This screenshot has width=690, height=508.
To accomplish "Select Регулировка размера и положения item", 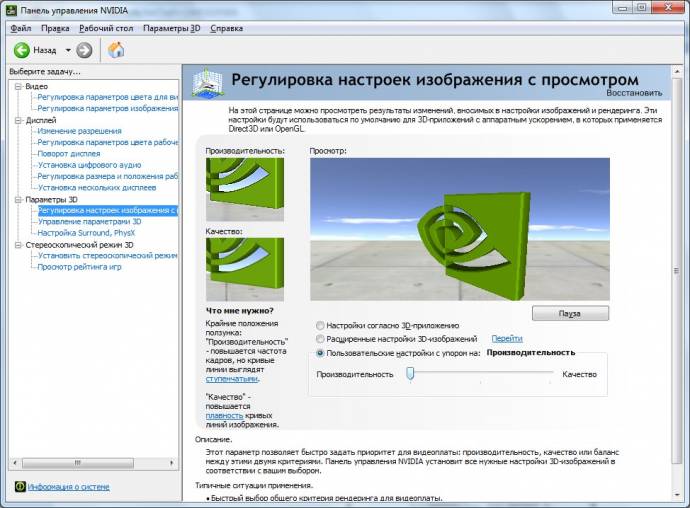I will tap(108, 176).
